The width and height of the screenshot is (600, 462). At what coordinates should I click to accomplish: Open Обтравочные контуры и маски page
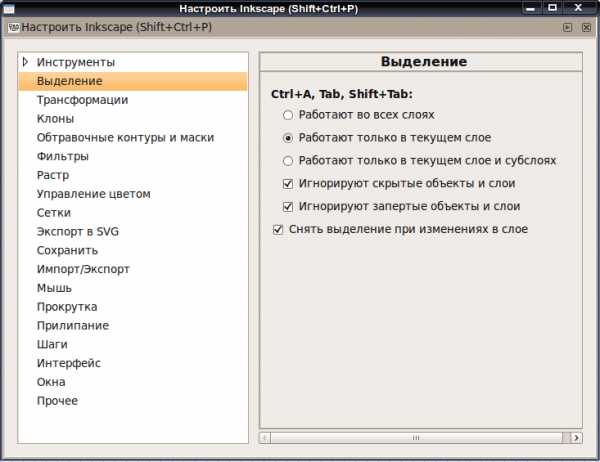click(x=126, y=137)
